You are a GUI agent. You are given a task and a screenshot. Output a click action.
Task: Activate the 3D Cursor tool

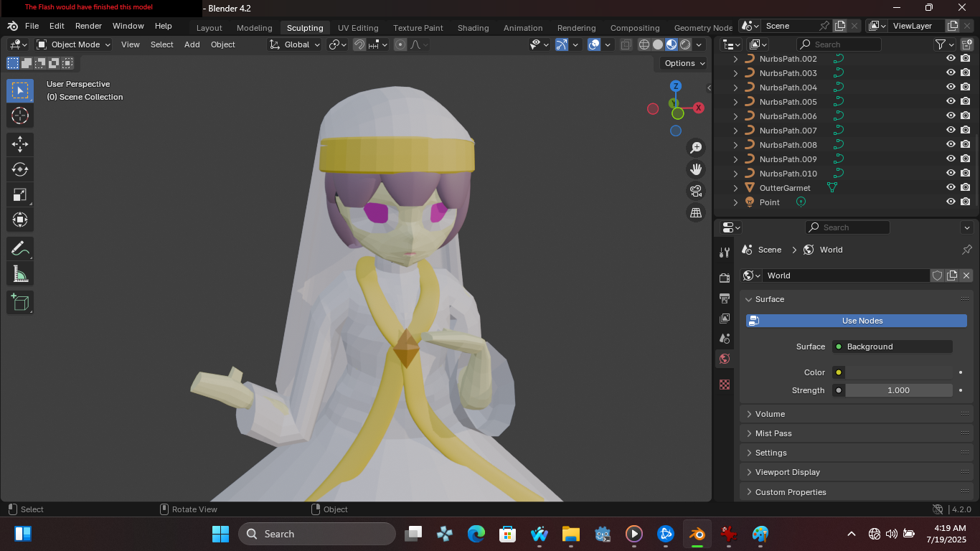pos(20,116)
